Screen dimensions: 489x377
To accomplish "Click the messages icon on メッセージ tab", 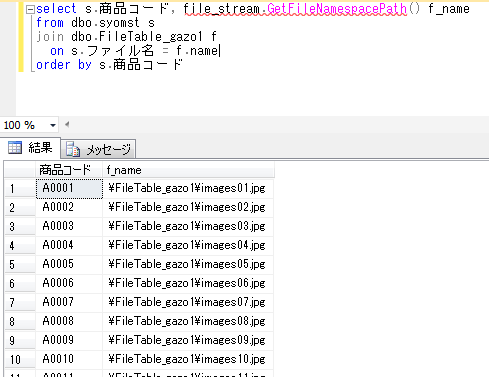I will [73, 149].
